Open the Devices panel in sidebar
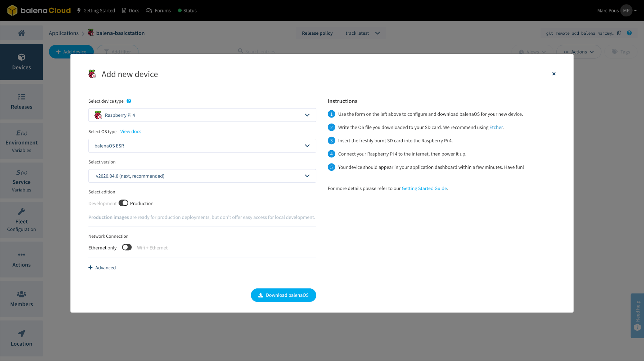 [21, 62]
